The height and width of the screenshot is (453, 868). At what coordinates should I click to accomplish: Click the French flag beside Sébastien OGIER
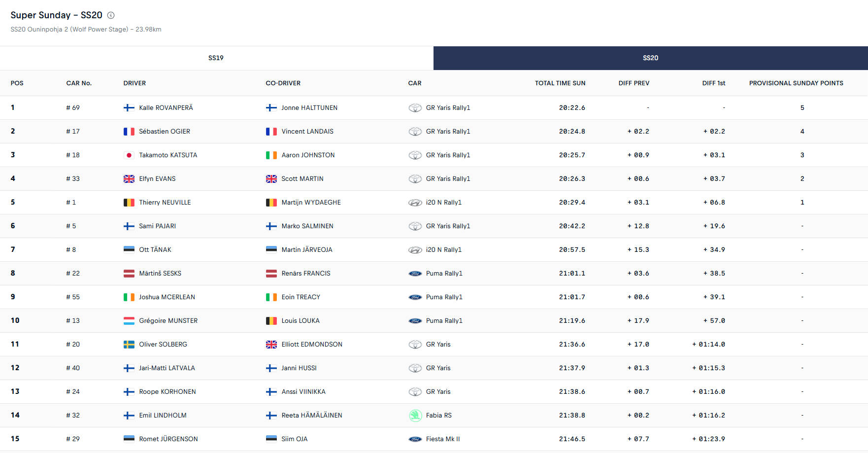click(129, 132)
